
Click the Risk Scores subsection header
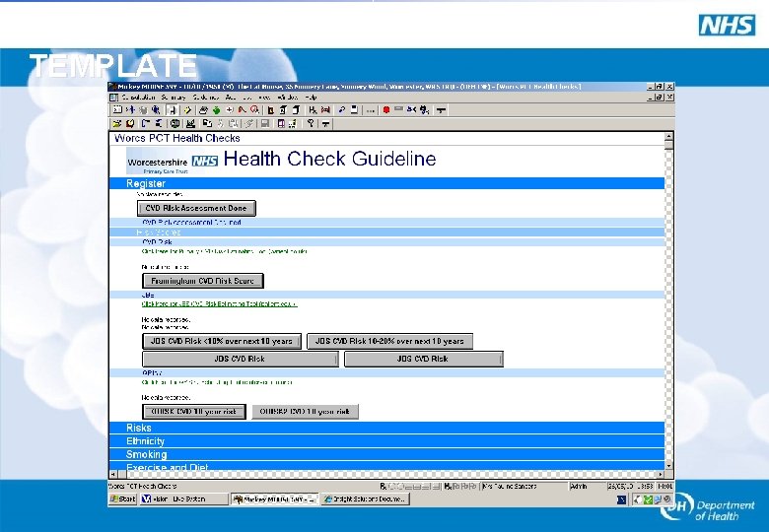386,232
